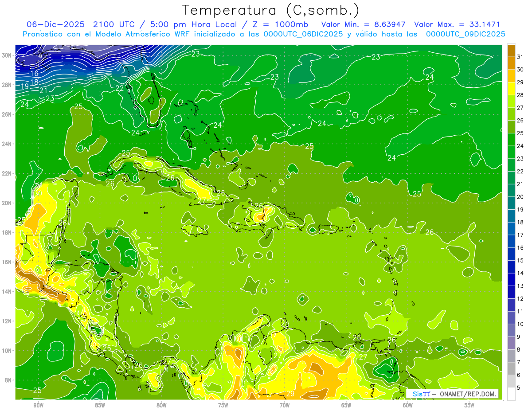Click the 14N latitude axis label
Screen dimensions: 532x411
[7, 291]
